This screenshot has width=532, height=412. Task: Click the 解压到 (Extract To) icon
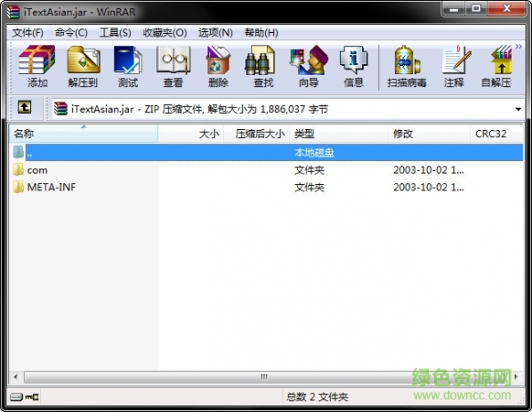pyautogui.click(x=83, y=68)
